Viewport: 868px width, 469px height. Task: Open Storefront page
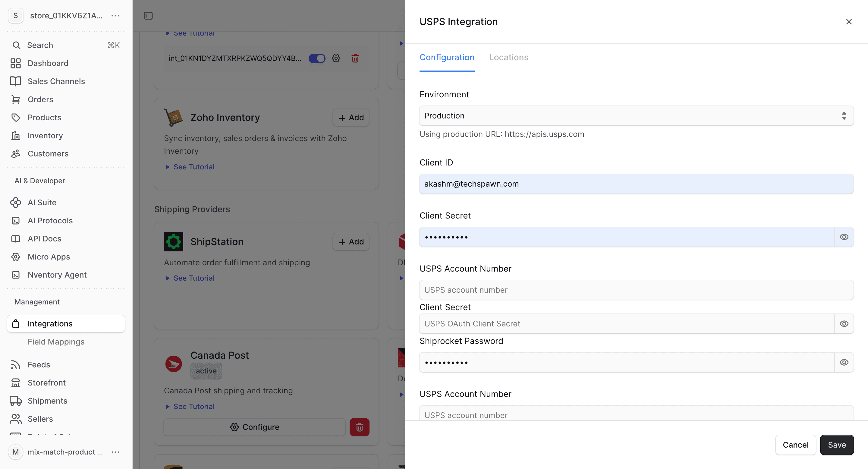pyautogui.click(x=66, y=383)
